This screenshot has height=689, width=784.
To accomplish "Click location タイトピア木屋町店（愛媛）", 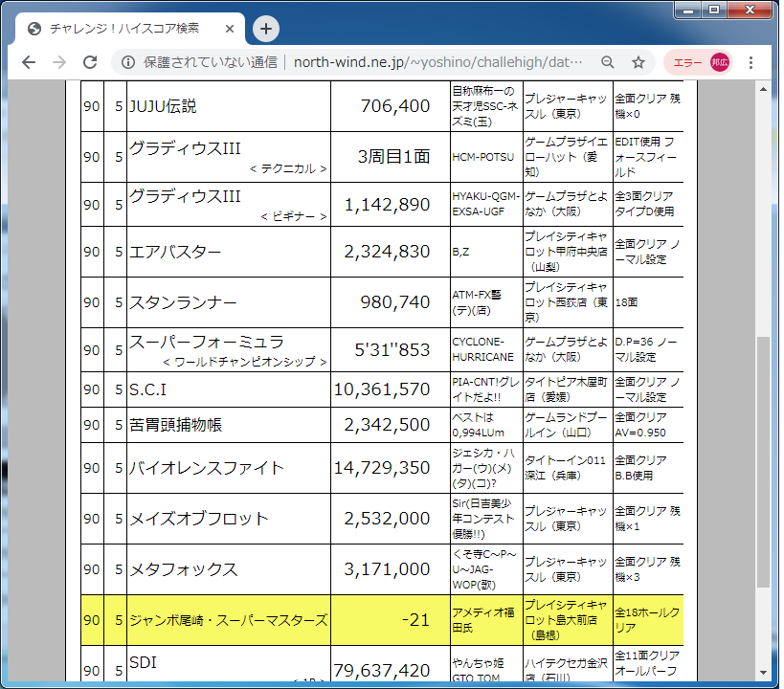I will click(566, 389).
